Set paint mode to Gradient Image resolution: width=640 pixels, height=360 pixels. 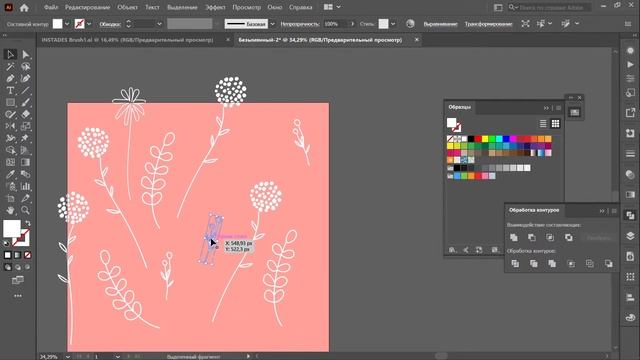(x=18, y=255)
